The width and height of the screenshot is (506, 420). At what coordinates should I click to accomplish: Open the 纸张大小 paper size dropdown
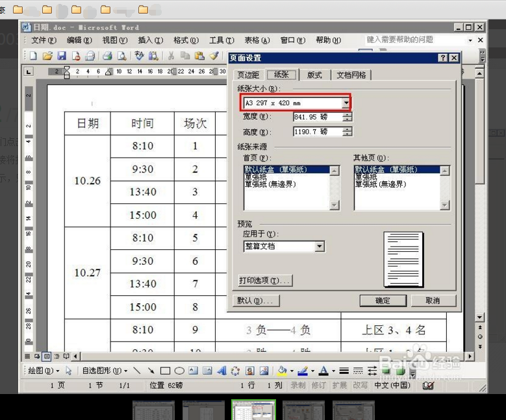(346, 103)
